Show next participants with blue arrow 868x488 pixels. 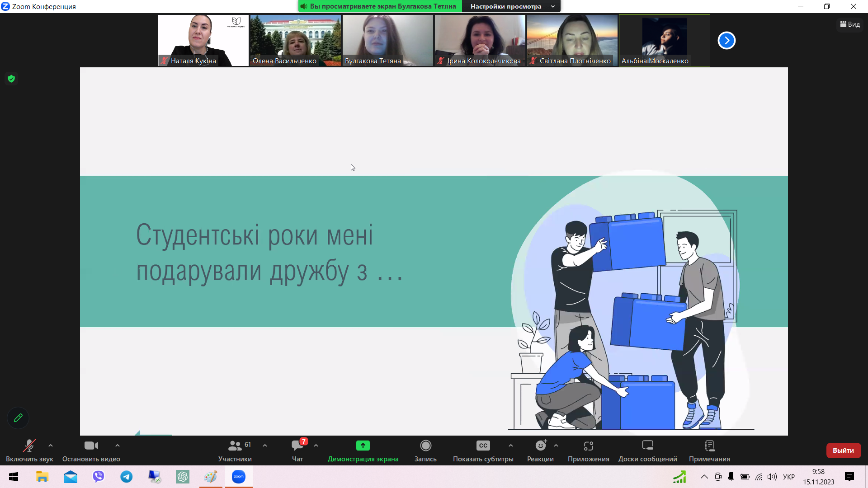(726, 40)
